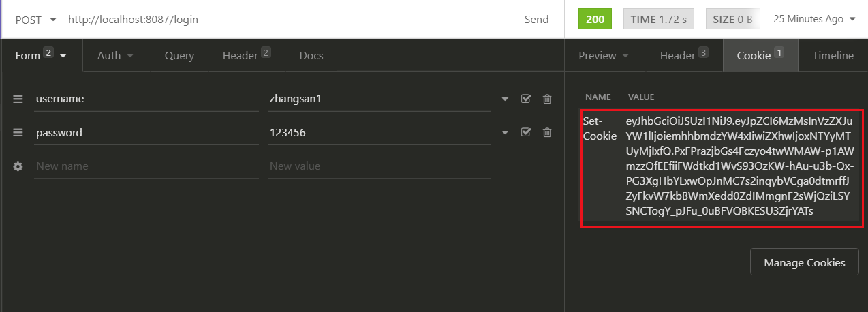Screen dimensions: 868x312
Task: Delete the password row with trash icon
Action: point(546,132)
